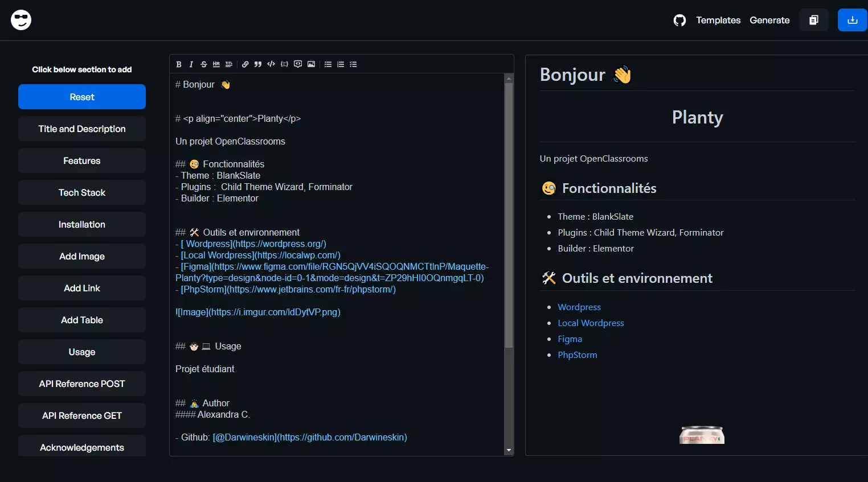Place cursor on '# Bonjour' editor line
This screenshot has width=868, height=482.
202,84
